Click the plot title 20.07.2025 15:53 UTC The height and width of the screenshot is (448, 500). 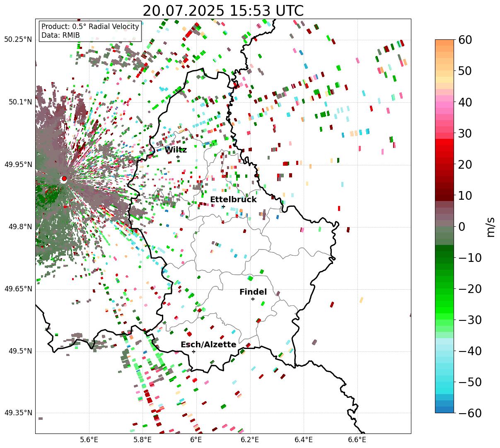pyautogui.click(x=223, y=11)
